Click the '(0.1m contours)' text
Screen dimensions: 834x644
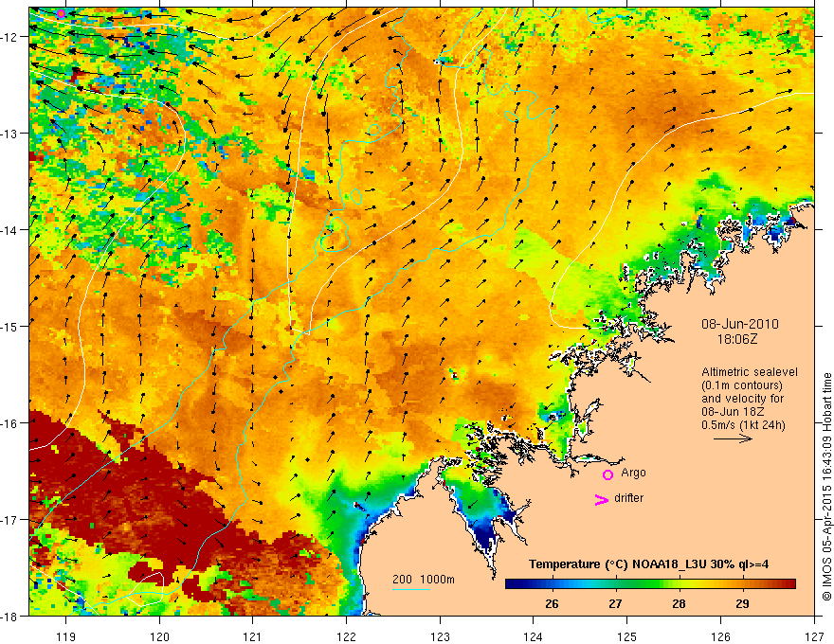[x=742, y=385]
